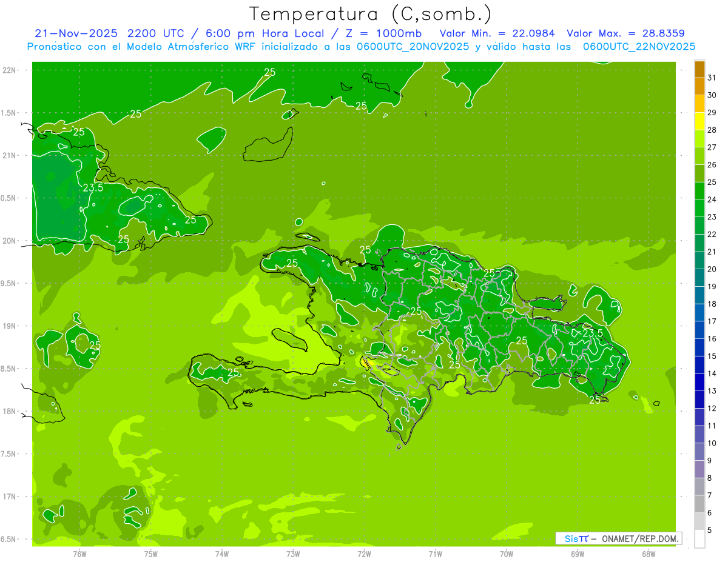
Task: Click the legend value "5"
Action: click(709, 530)
